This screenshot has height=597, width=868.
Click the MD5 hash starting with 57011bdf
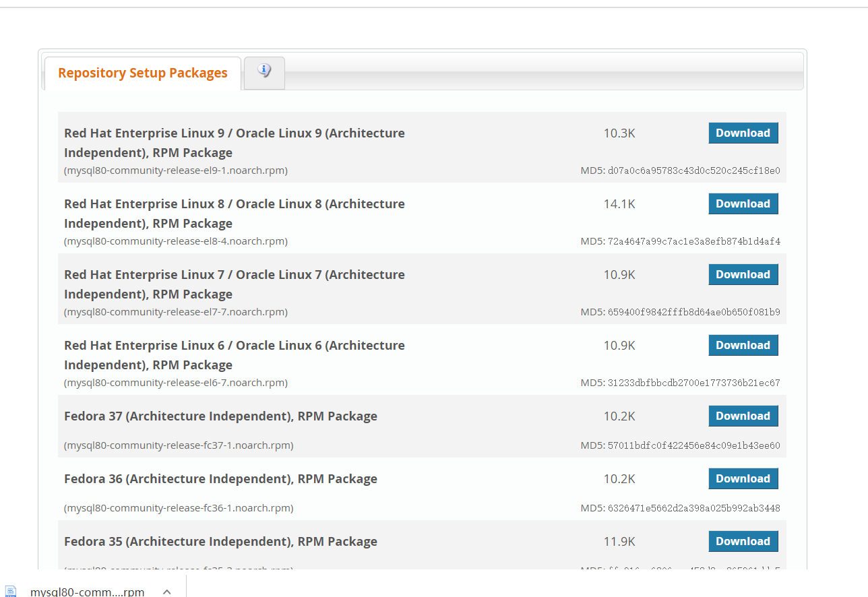point(694,445)
